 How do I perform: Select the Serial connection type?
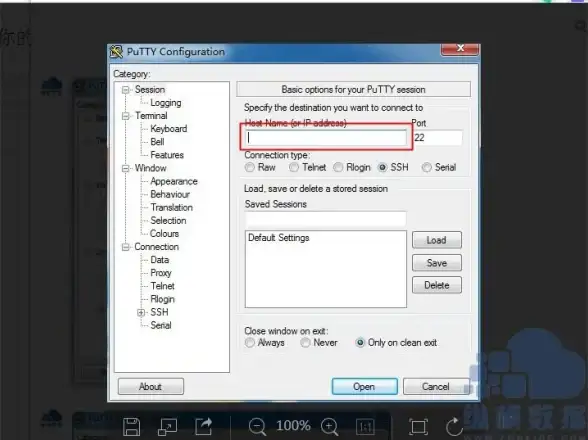pyautogui.click(x=426, y=167)
